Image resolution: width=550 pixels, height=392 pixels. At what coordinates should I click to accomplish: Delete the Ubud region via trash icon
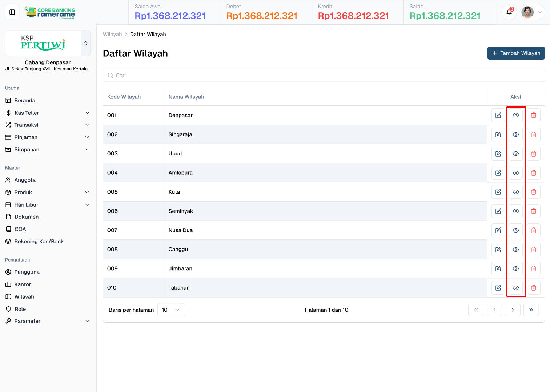[x=534, y=153]
